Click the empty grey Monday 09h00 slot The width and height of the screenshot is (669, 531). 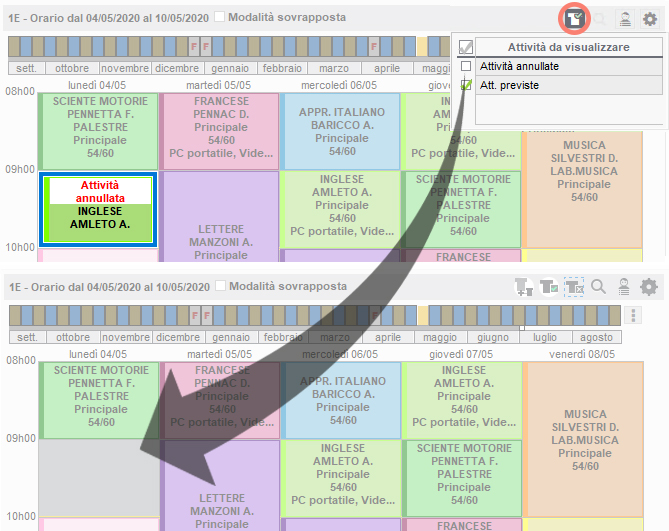tap(99, 478)
